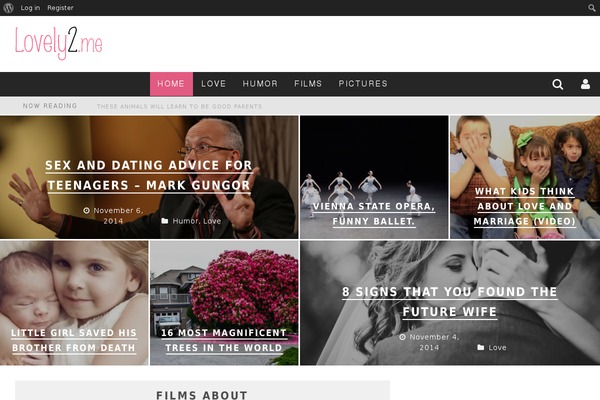Open the Now Reading ticker headline about animal parents
The width and height of the screenshot is (600, 400).
click(x=179, y=106)
